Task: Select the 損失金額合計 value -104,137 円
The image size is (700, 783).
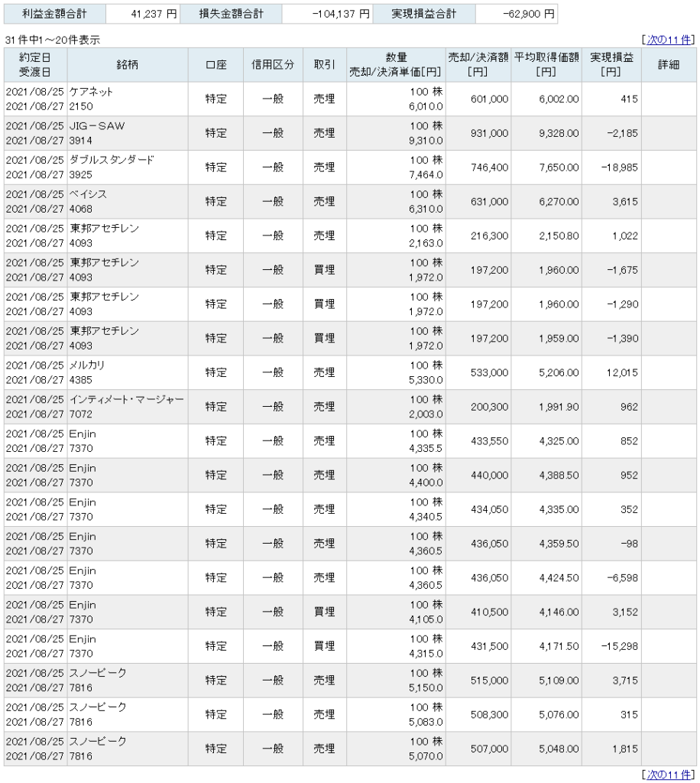Action: pos(341,14)
